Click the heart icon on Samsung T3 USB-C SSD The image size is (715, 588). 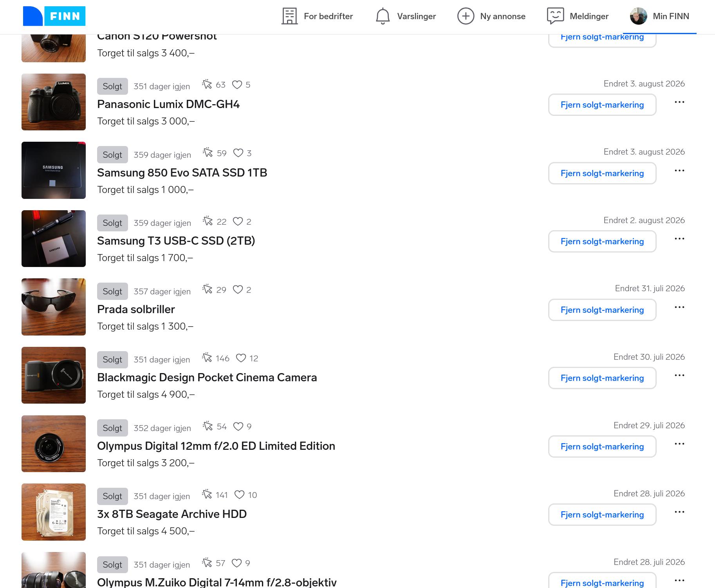tap(238, 222)
